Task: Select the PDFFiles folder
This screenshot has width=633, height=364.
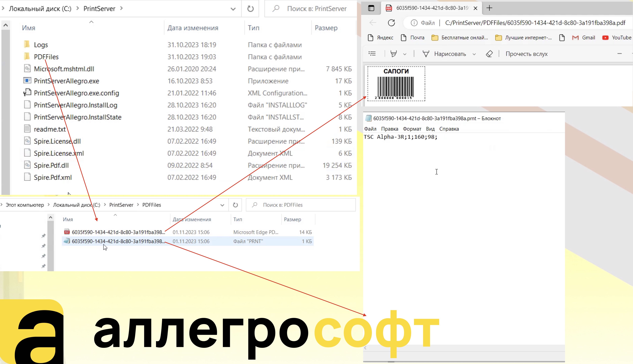Action: coord(46,57)
